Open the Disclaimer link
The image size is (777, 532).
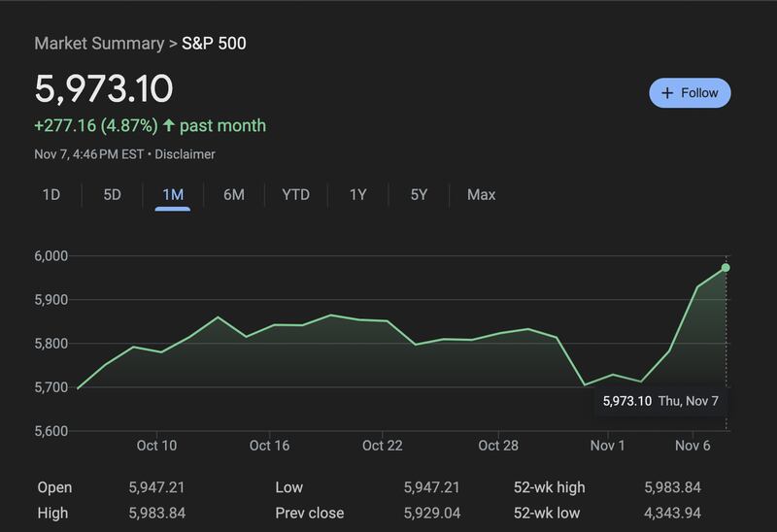click(186, 154)
